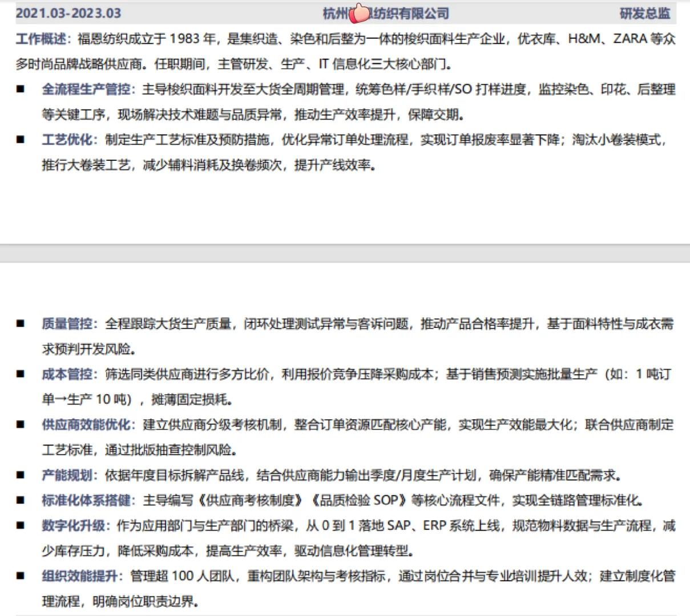Click the text 福恩纺织成立于 1983 年

click(147, 39)
